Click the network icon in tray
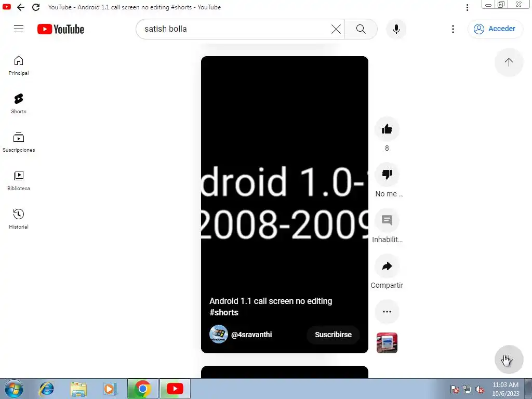 (x=467, y=390)
